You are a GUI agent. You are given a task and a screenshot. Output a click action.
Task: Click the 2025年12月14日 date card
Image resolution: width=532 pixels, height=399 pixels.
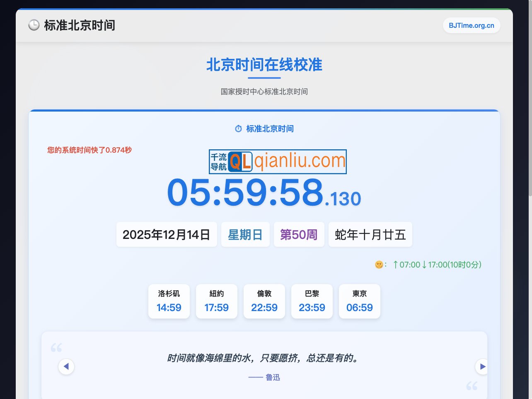point(167,234)
